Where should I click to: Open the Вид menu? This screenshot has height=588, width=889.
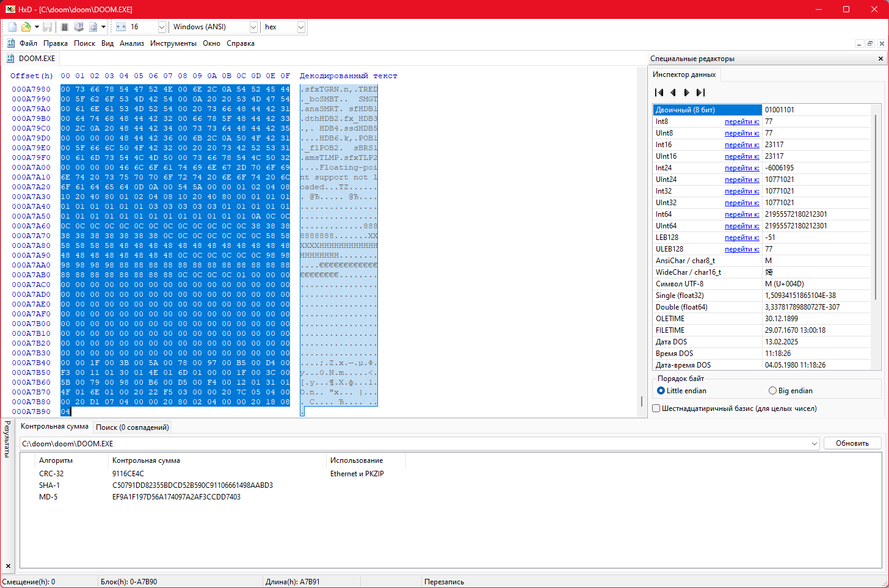(x=107, y=43)
